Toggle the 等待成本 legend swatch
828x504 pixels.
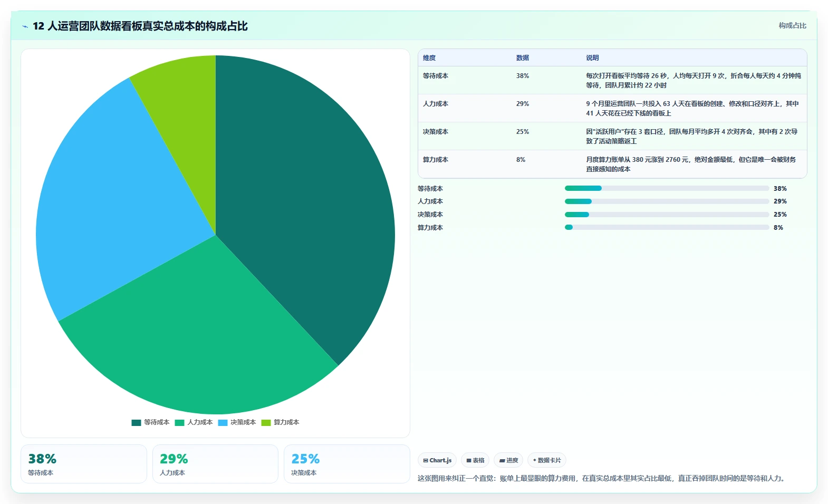click(136, 422)
